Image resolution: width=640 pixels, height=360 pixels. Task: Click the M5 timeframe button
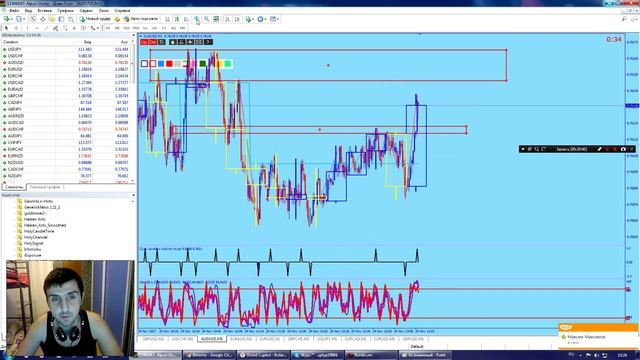[117, 28]
